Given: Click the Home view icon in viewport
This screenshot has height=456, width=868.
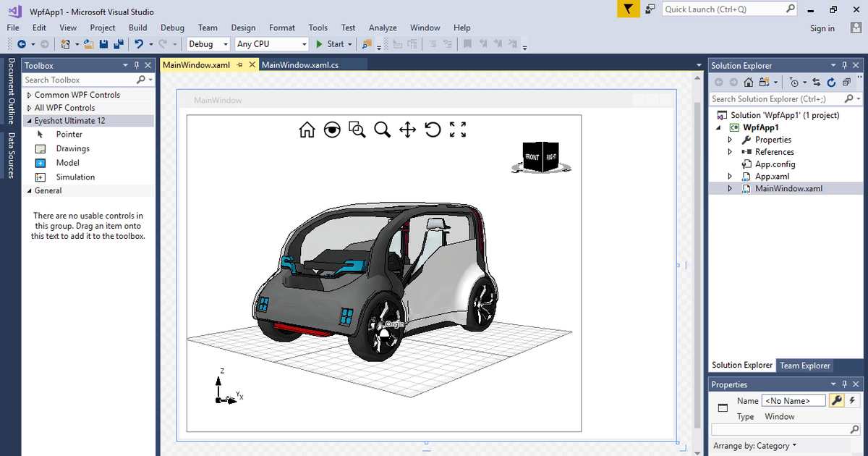Looking at the screenshot, I should [x=307, y=130].
